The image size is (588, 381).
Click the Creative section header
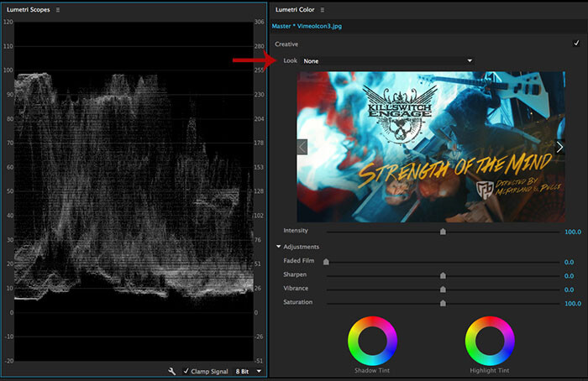coord(286,44)
